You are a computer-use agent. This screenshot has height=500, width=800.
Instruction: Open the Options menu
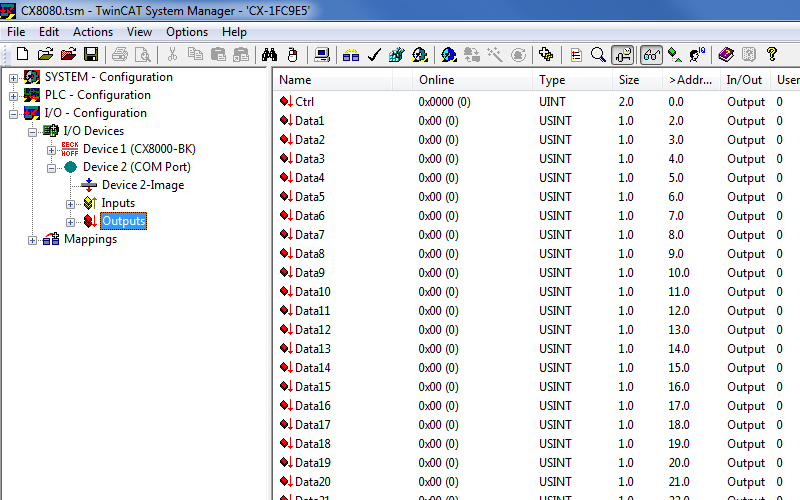pos(187,32)
